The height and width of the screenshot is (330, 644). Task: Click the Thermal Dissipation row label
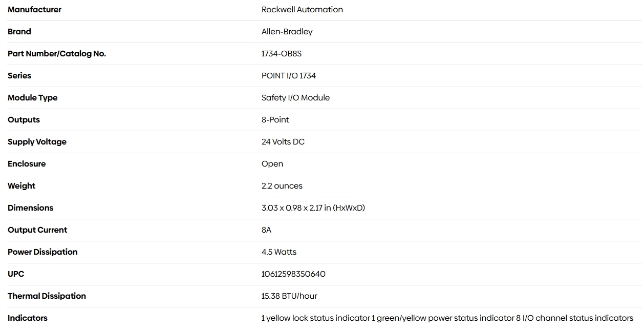[x=47, y=296]
